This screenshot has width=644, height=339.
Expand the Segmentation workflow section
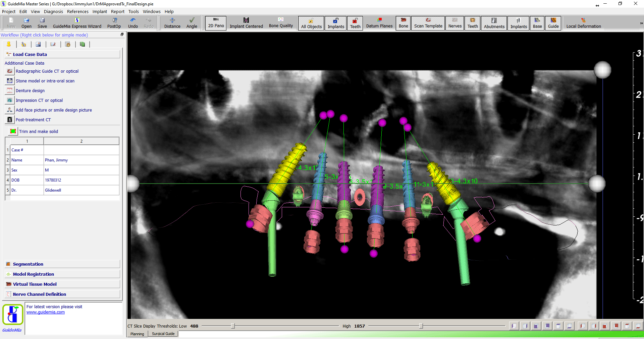28,264
